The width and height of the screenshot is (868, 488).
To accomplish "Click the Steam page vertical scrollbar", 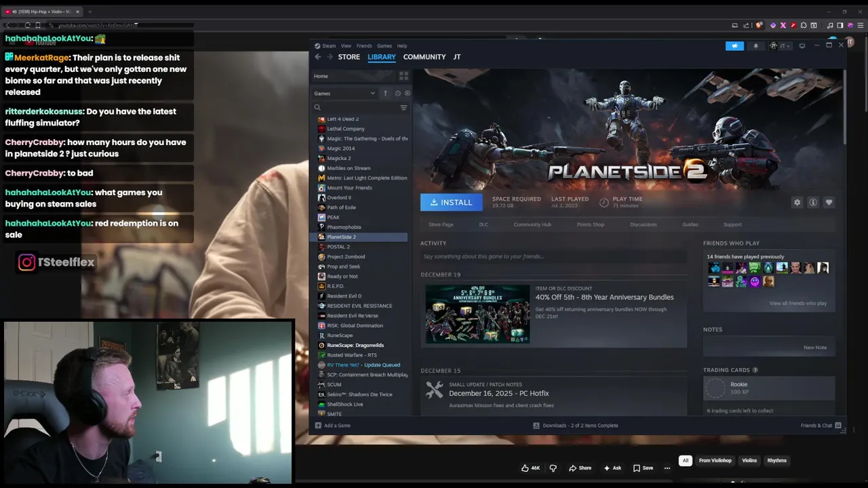I will tap(844, 106).
